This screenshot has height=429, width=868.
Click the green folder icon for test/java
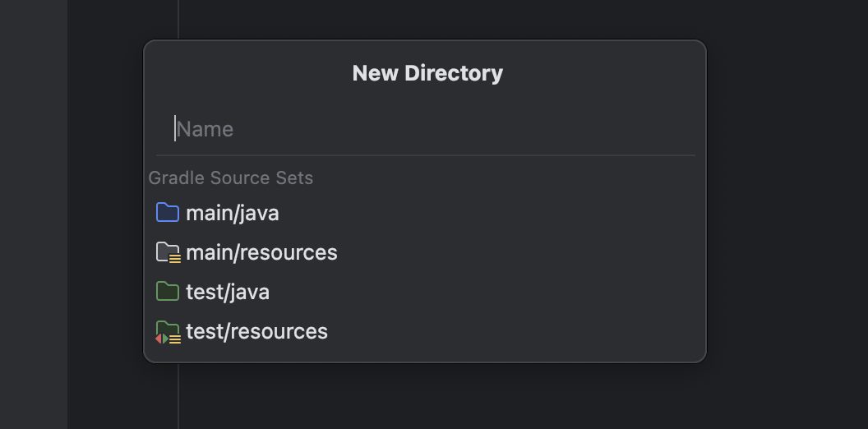coord(168,291)
